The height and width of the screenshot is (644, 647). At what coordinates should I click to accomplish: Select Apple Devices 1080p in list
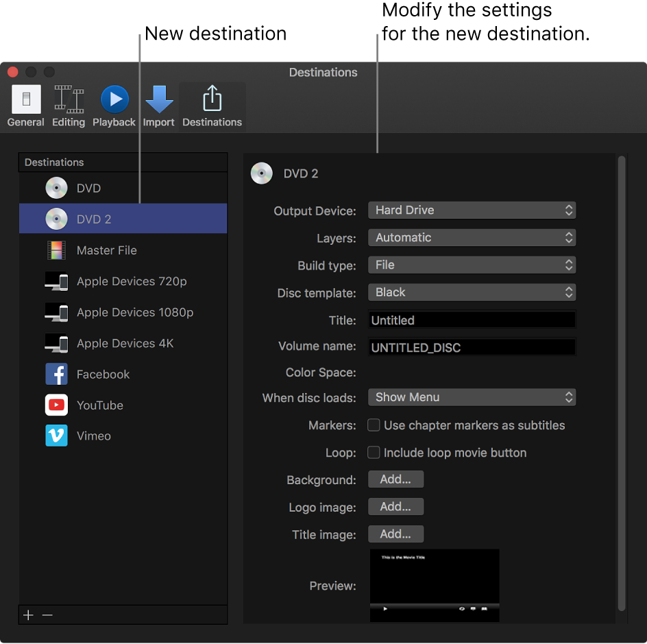[134, 313]
